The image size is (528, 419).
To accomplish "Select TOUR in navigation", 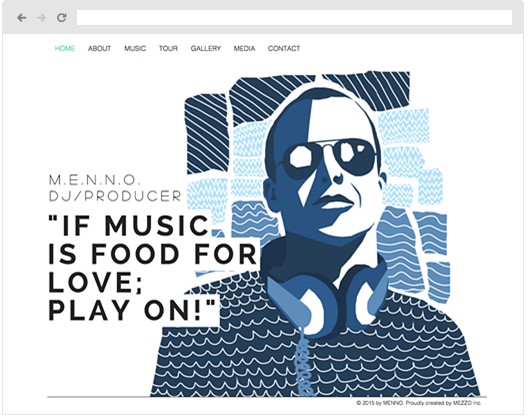I will click(168, 49).
